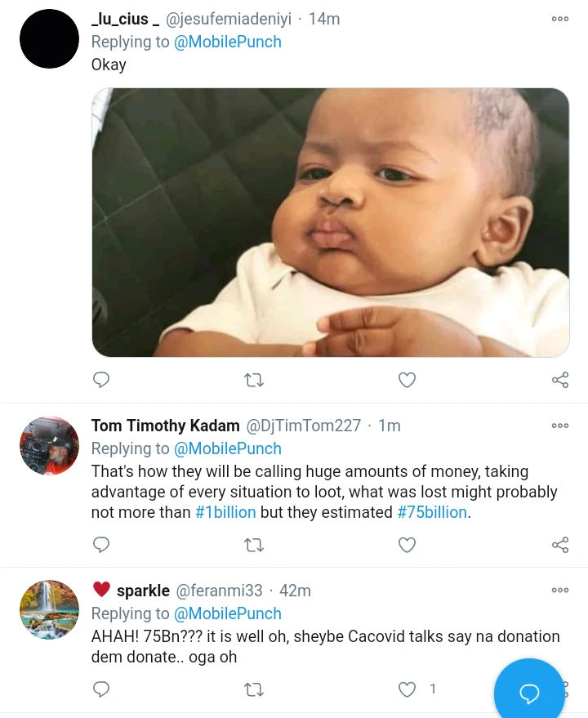
Task: Open the #1billion hashtag link
Action: pyautogui.click(x=225, y=513)
